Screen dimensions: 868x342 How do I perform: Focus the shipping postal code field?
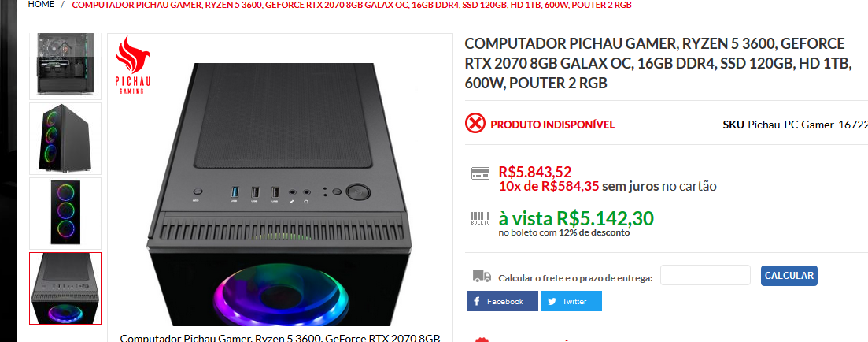pyautogui.click(x=705, y=276)
